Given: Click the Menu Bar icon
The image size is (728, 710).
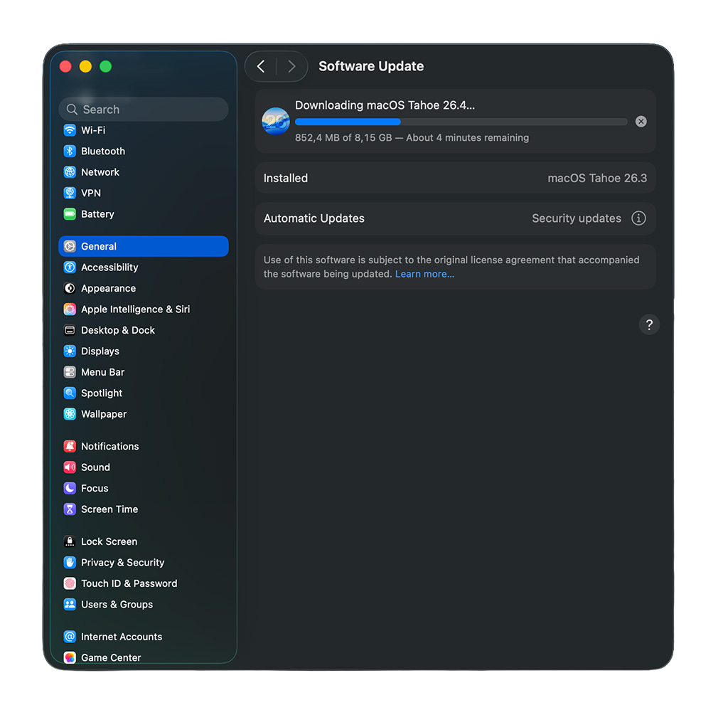Looking at the screenshot, I should [x=70, y=372].
